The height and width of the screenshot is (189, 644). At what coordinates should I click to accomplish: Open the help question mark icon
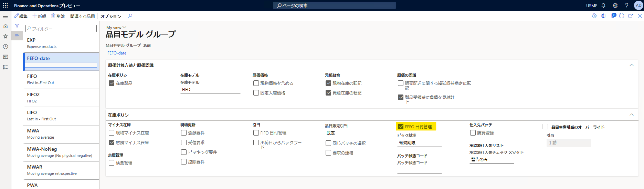[627, 6]
